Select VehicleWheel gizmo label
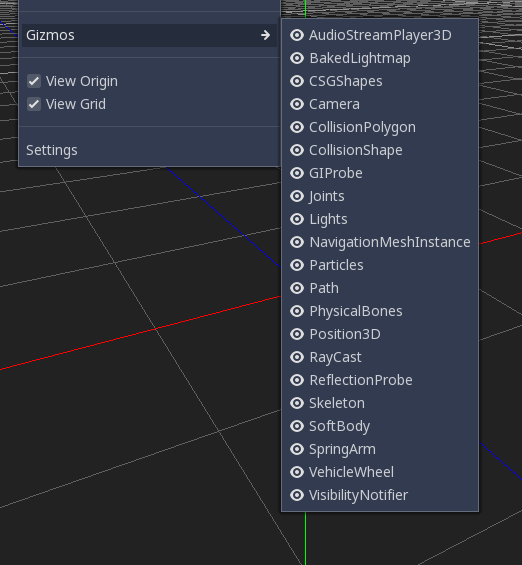 [x=351, y=472]
